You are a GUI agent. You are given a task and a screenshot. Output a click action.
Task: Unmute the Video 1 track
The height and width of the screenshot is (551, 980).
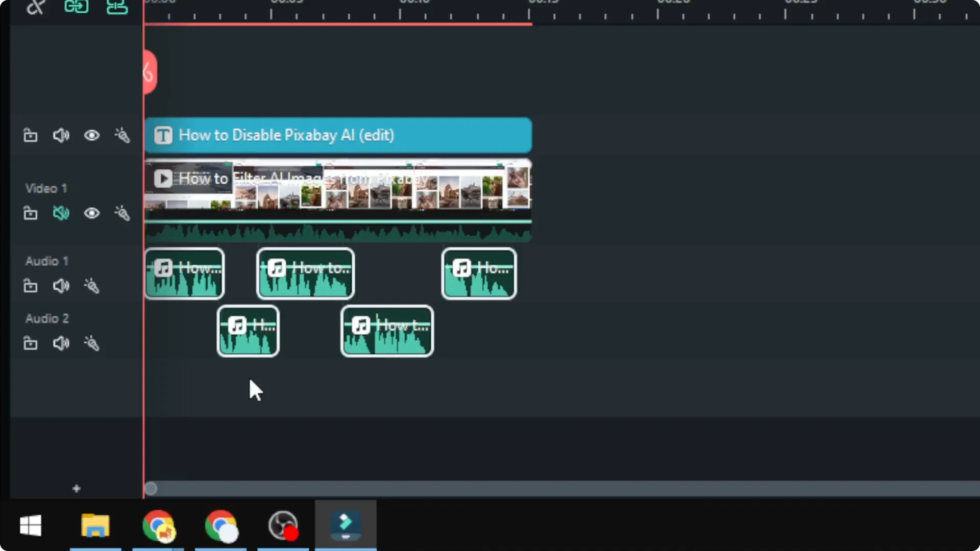pyautogui.click(x=61, y=213)
